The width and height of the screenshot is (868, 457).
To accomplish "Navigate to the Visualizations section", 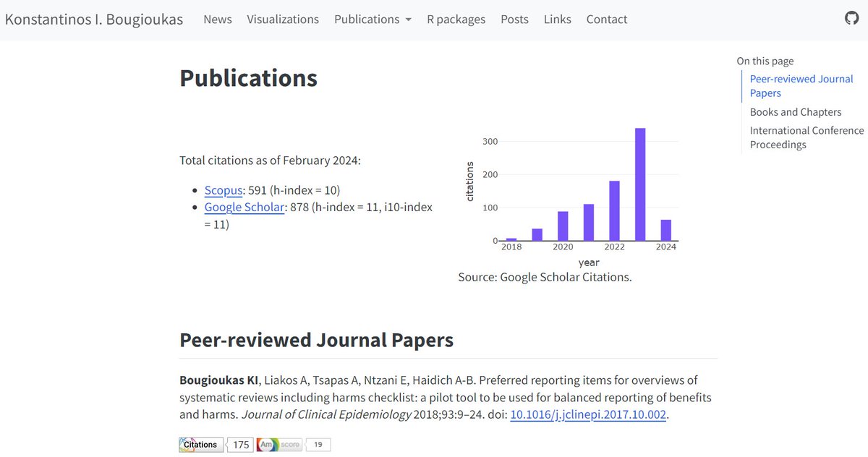I will (x=283, y=20).
